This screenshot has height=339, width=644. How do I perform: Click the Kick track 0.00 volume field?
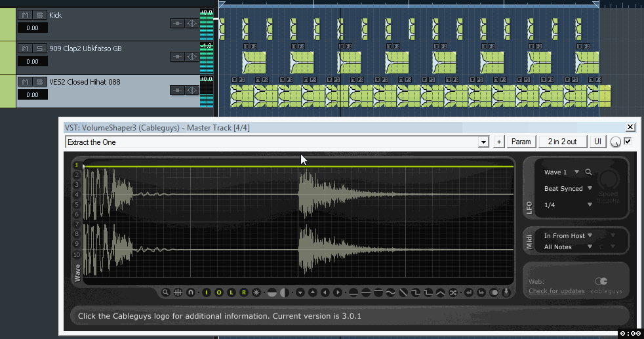32,28
